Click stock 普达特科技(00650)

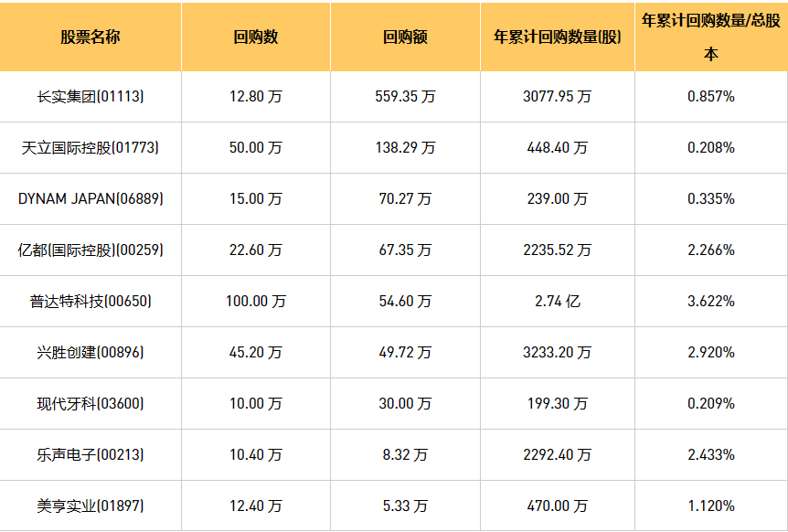click(91, 301)
